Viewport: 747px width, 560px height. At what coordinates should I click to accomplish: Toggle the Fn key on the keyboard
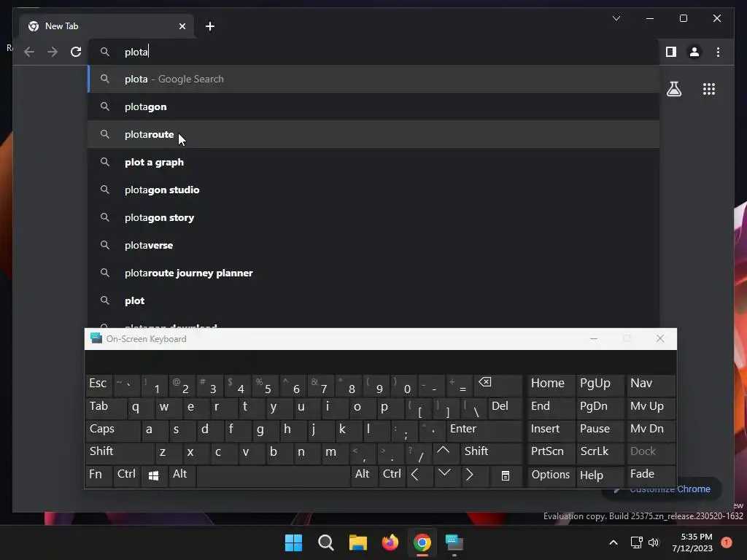(98, 475)
